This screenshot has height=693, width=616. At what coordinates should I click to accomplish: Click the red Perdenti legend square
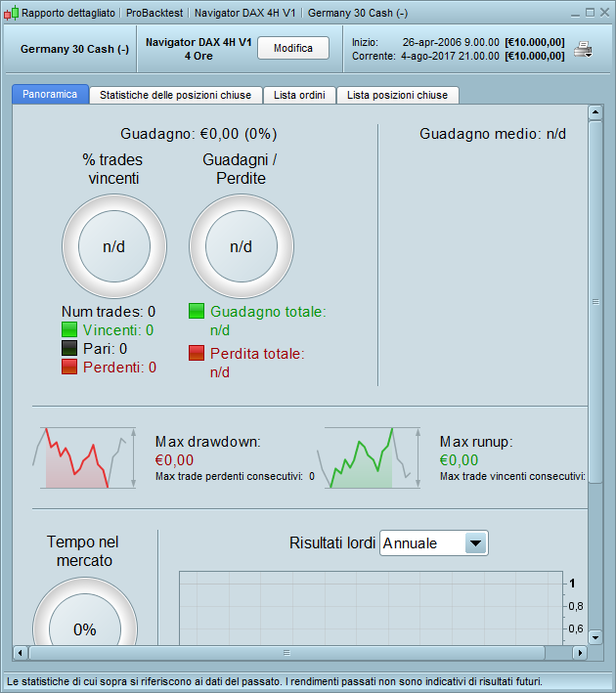[x=69, y=367]
